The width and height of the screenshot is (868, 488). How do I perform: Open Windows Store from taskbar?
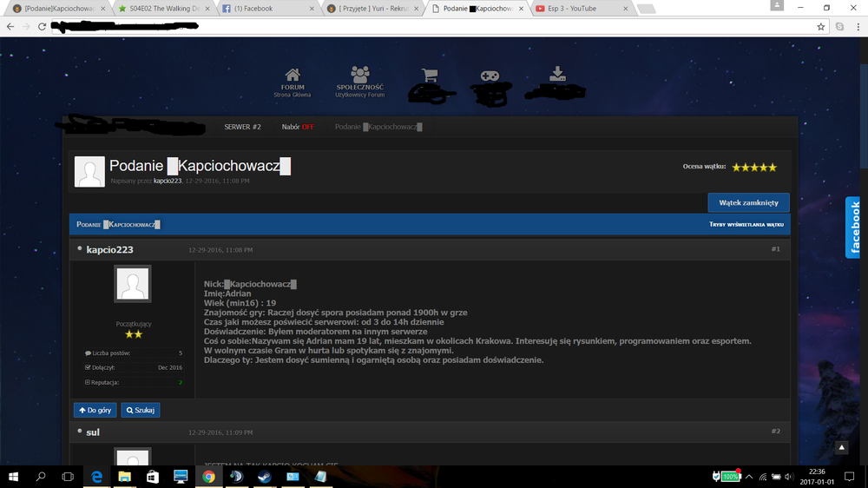click(153, 477)
